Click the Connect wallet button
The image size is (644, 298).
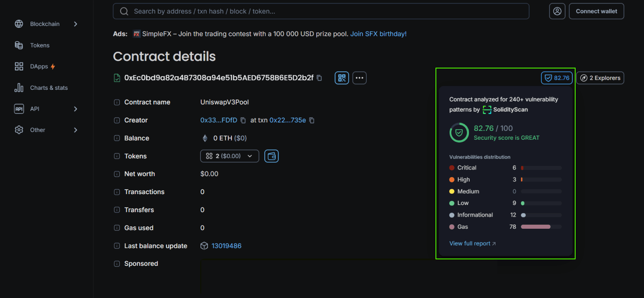(596, 11)
